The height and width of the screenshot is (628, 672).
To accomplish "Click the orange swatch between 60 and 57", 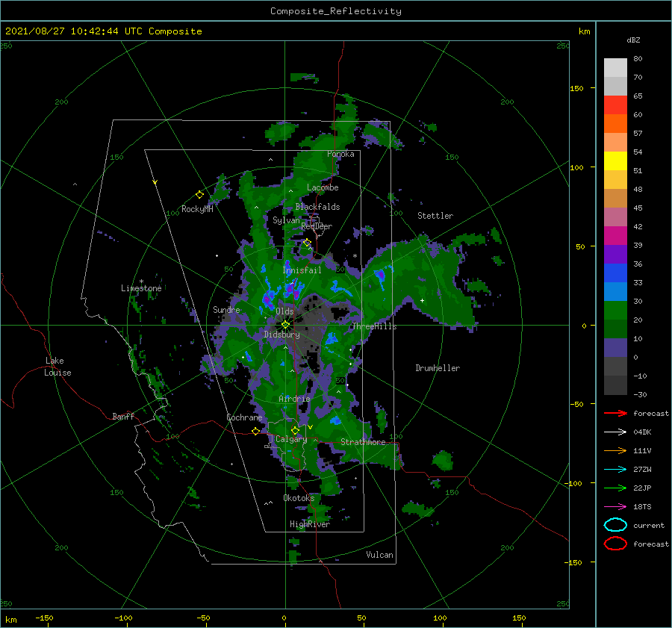I will pos(615,123).
